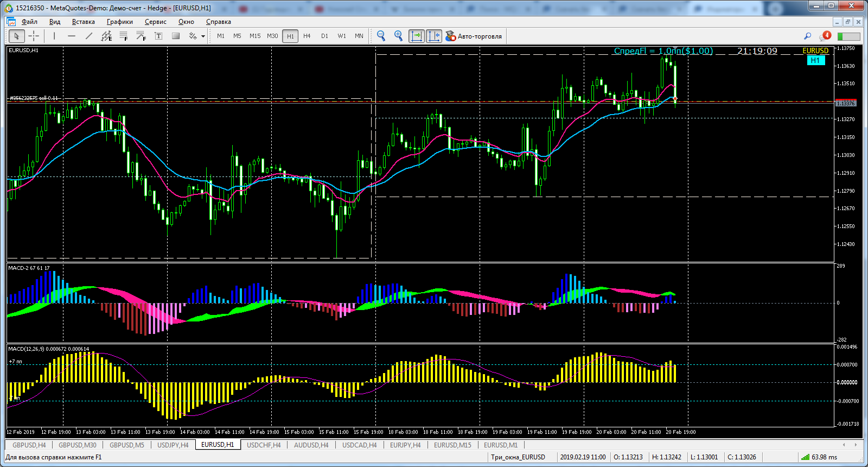Select the text label tool
Image resolution: width=868 pixels, height=467 pixels.
158,36
